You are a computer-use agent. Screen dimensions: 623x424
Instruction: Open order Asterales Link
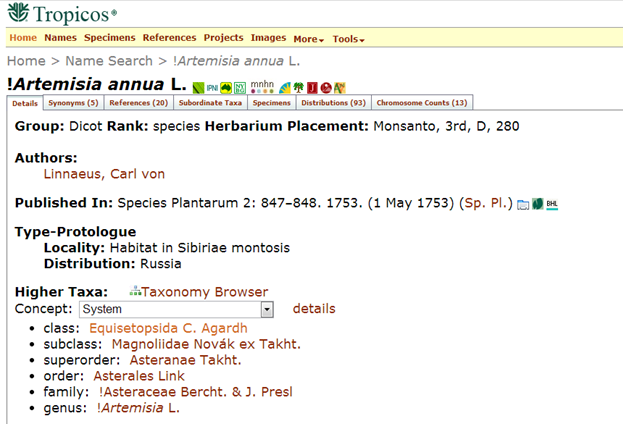tap(139, 376)
